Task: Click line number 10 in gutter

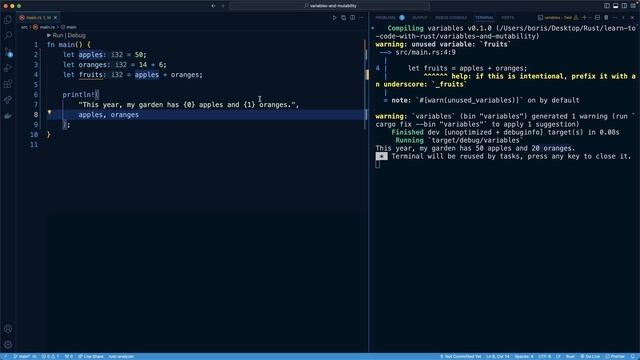Action: (x=34, y=135)
